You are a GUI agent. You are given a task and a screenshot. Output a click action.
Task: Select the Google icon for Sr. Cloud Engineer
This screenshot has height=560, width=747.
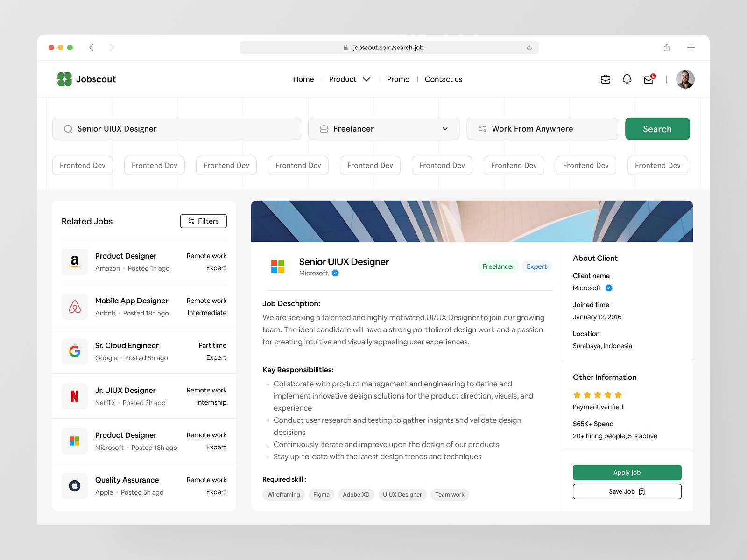pos(75,351)
